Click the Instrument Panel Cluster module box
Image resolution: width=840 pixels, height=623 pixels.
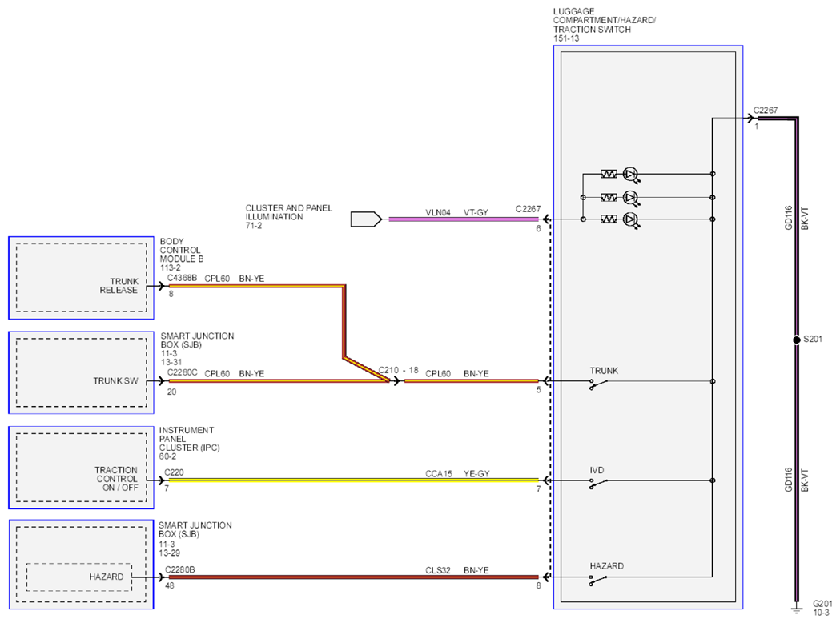pyautogui.click(x=82, y=468)
